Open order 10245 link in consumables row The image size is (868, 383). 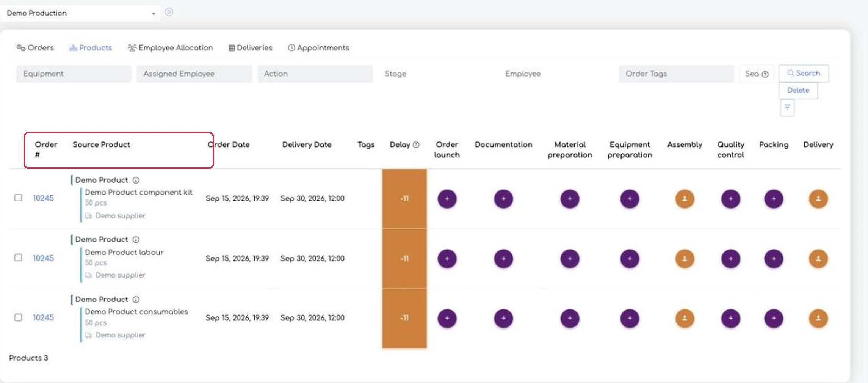coord(43,317)
